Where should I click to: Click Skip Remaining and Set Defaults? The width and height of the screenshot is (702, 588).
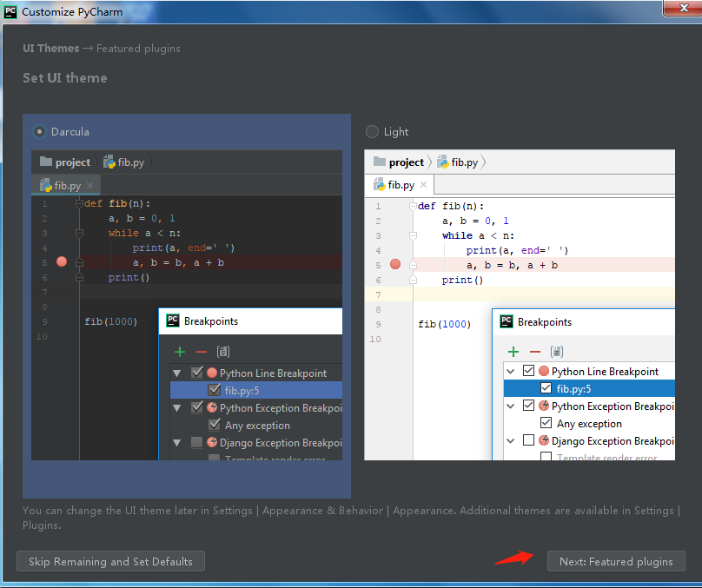(x=110, y=561)
